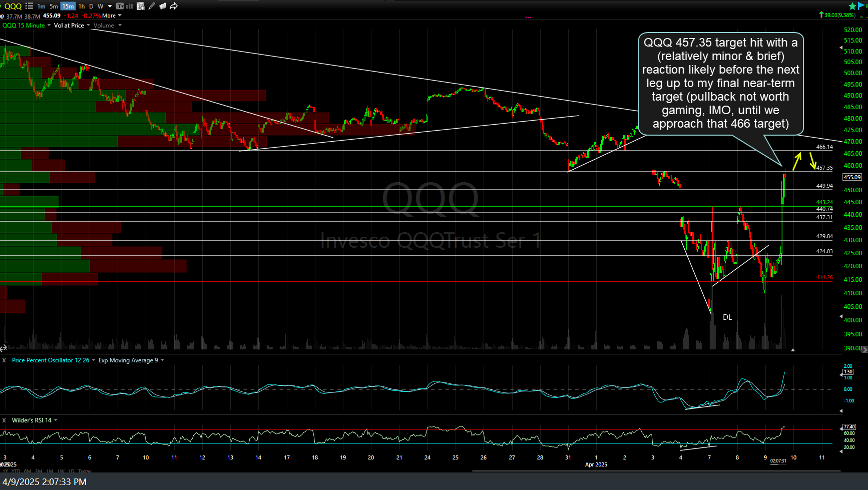Click the Today range button

[85, 471]
